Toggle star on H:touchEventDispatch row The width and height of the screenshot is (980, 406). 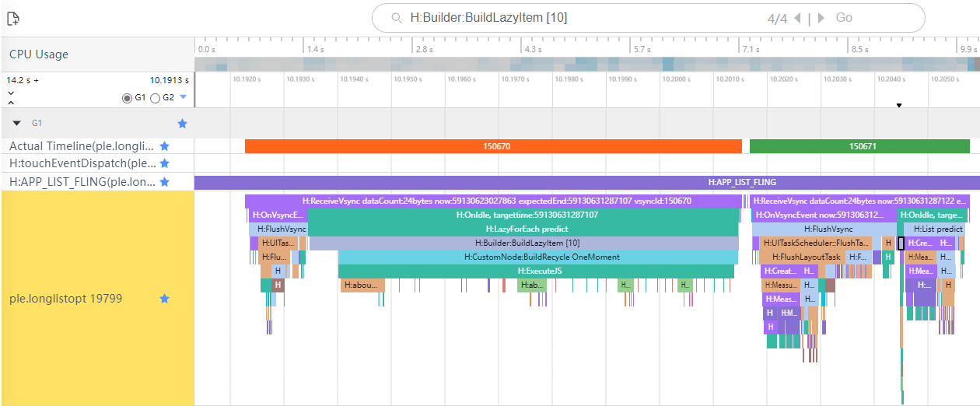(x=164, y=163)
